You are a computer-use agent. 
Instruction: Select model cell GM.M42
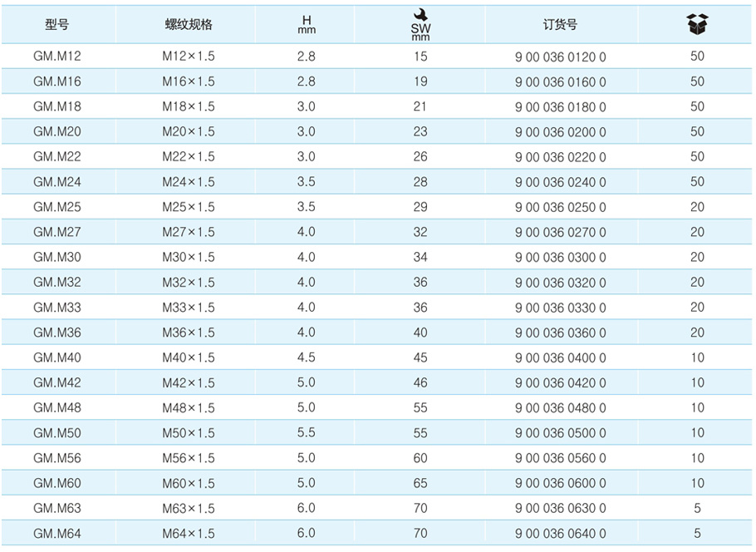click(56, 382)
